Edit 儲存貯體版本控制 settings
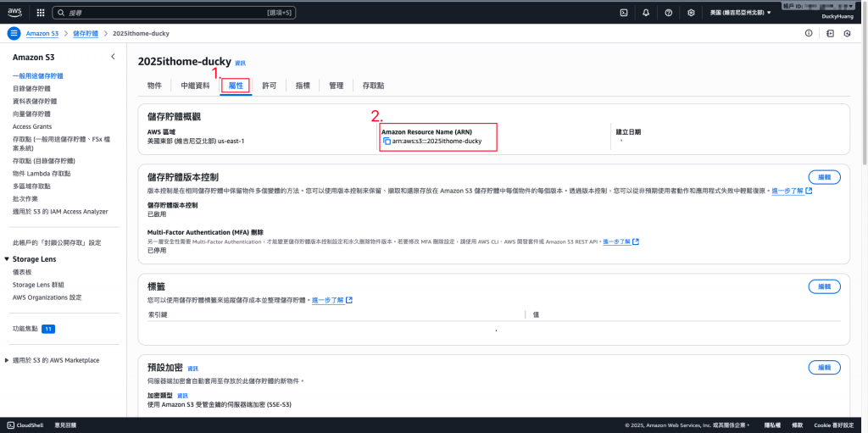The image size is (868, 433). tap(824, 177)
